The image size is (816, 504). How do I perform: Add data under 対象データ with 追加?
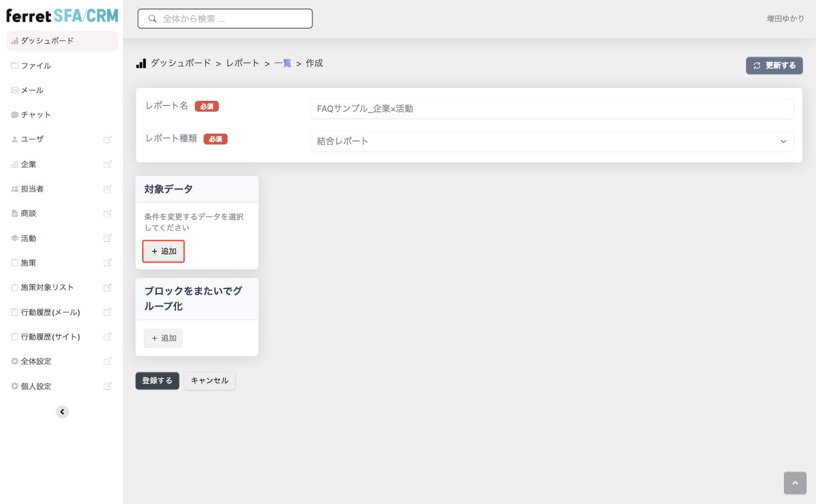pyautogui.click(x=163, y=251)
